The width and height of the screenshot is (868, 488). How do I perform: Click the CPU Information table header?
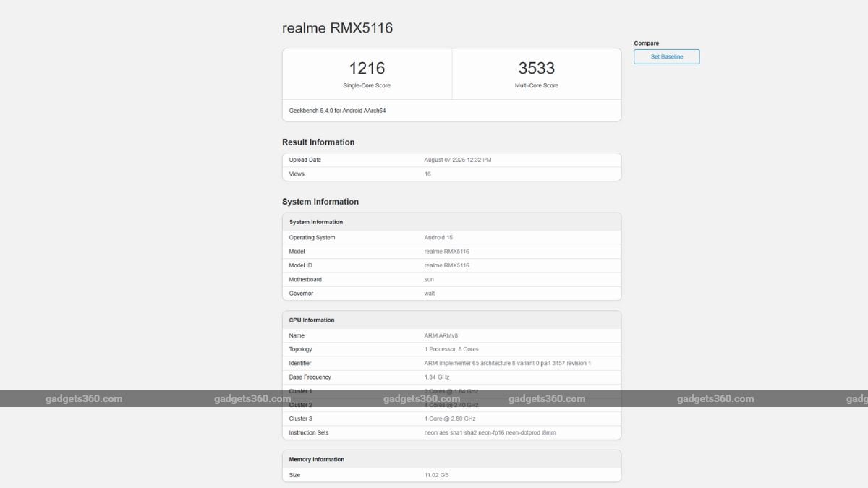click(312, 320)
